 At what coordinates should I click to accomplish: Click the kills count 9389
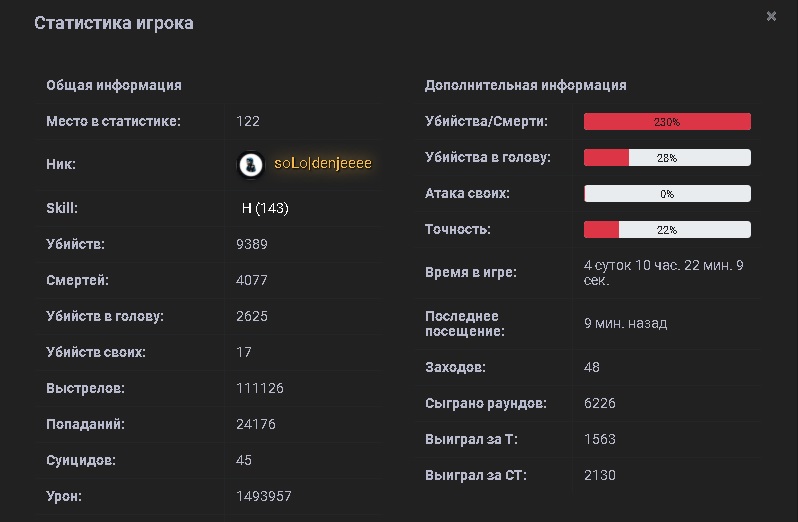252,244
